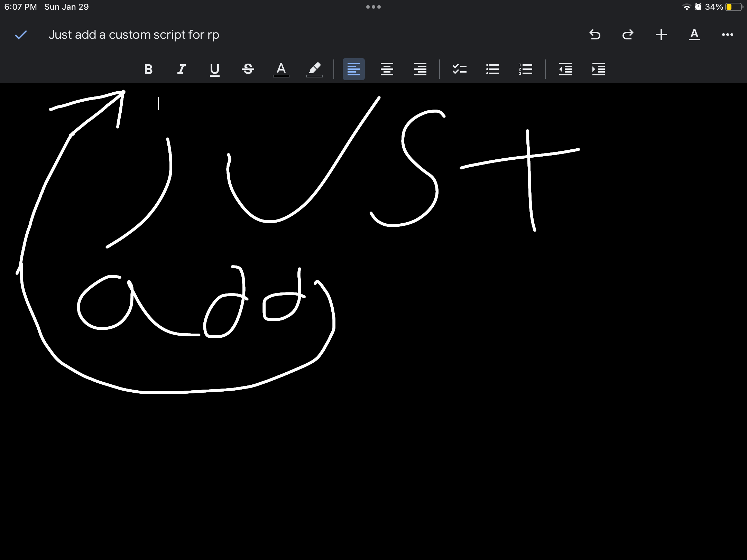
Task: Select right text alignment
Action: (420, 69)
